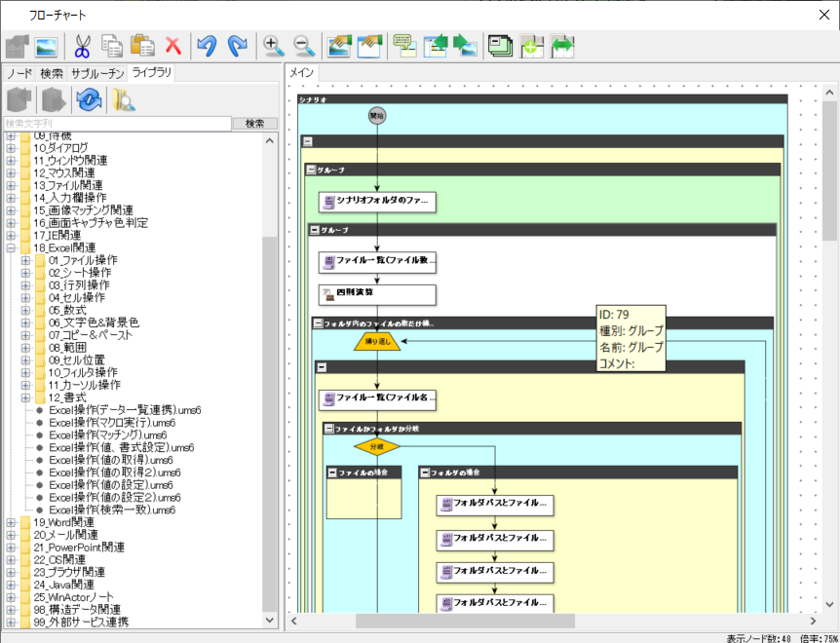Click the Redo arrow icon

(237, 46)
